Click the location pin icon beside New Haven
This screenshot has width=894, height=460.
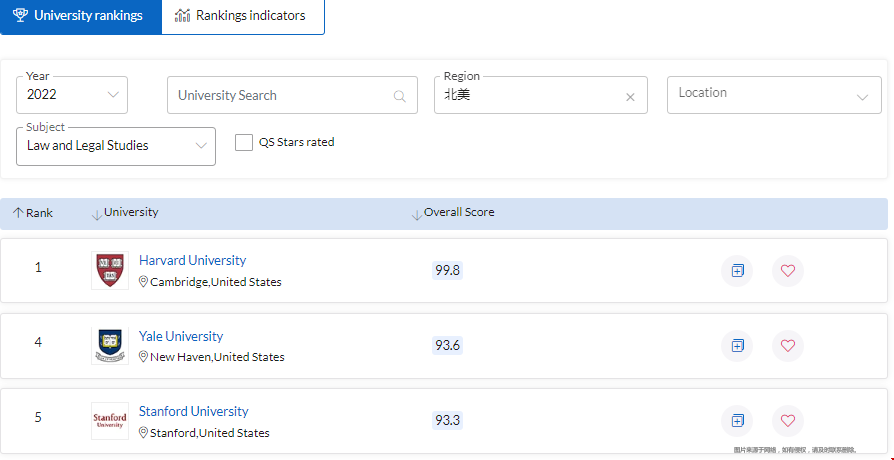[144, 357]
